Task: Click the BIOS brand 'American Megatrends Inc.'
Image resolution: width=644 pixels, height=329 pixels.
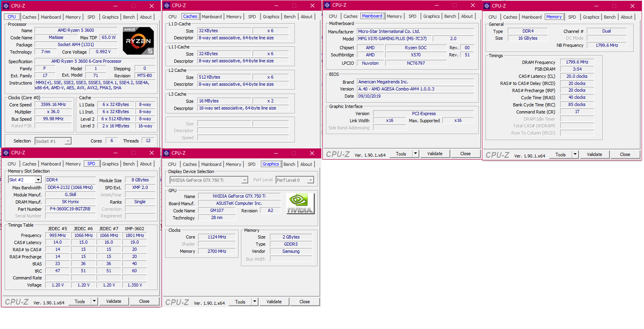Action: click(416, 82)
